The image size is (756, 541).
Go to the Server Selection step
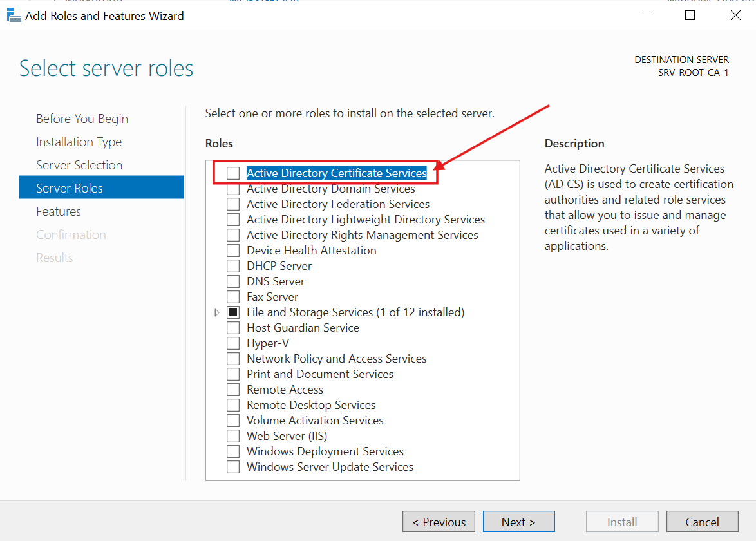79,165
